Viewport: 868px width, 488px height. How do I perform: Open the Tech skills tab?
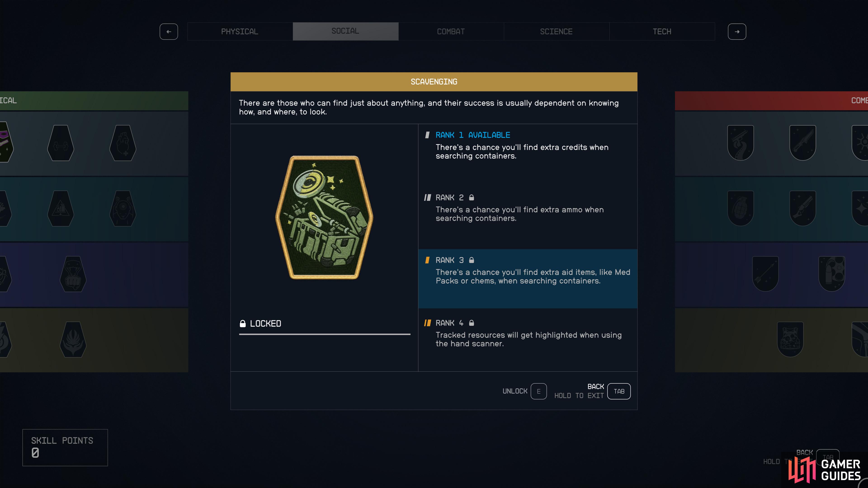point(662,32)
